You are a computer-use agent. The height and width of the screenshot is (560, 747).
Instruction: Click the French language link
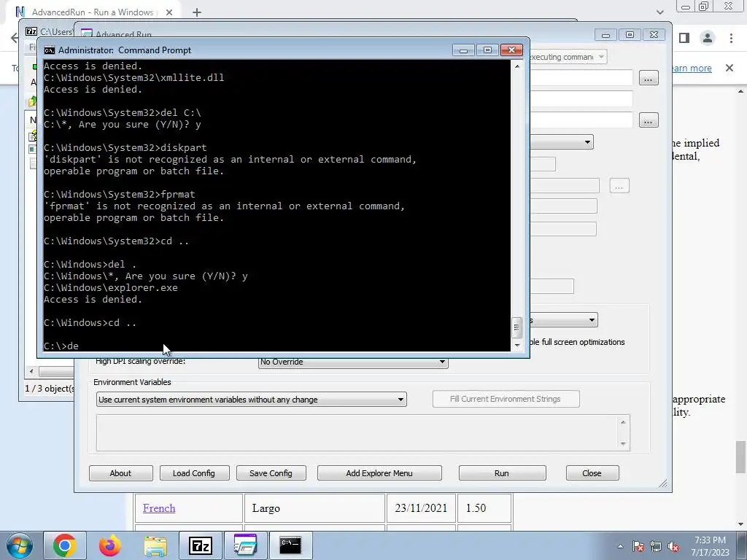click(159, 508)
